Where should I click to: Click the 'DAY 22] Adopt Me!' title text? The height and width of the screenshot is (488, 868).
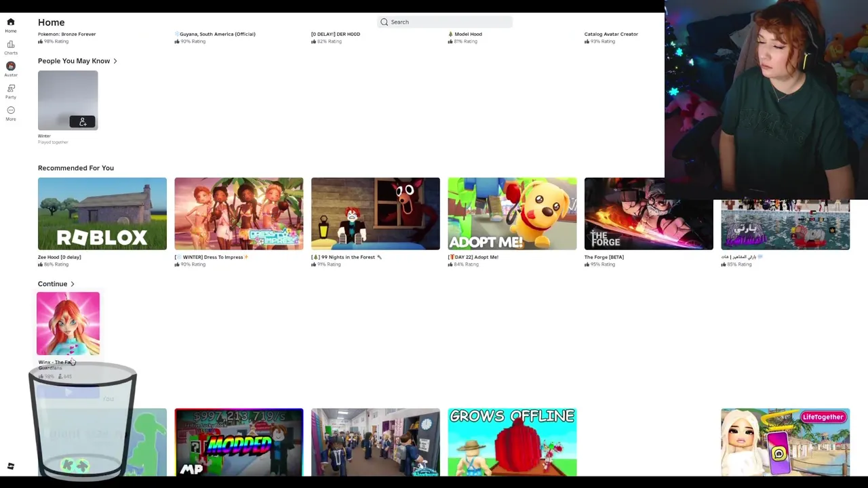(475, 257)
